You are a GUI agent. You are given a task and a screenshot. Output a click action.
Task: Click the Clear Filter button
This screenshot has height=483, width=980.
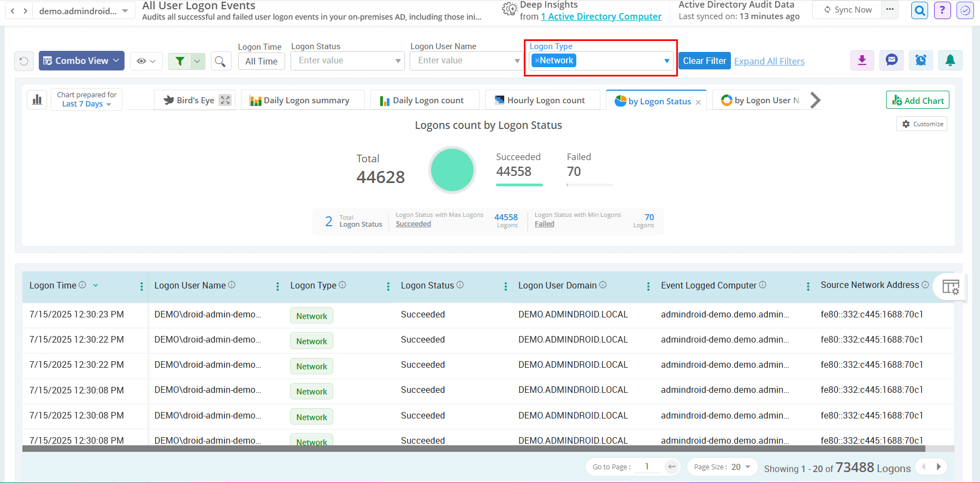pos(704,61)
